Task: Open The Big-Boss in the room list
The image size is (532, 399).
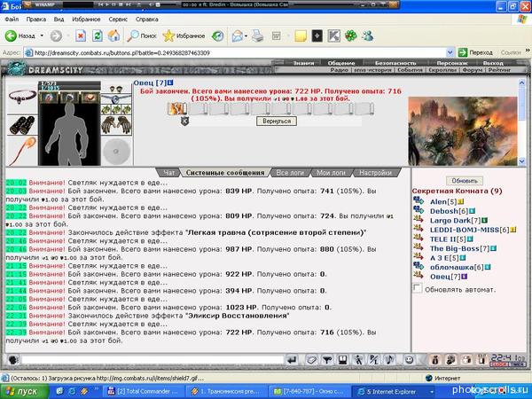Action: tap(459, 248)
